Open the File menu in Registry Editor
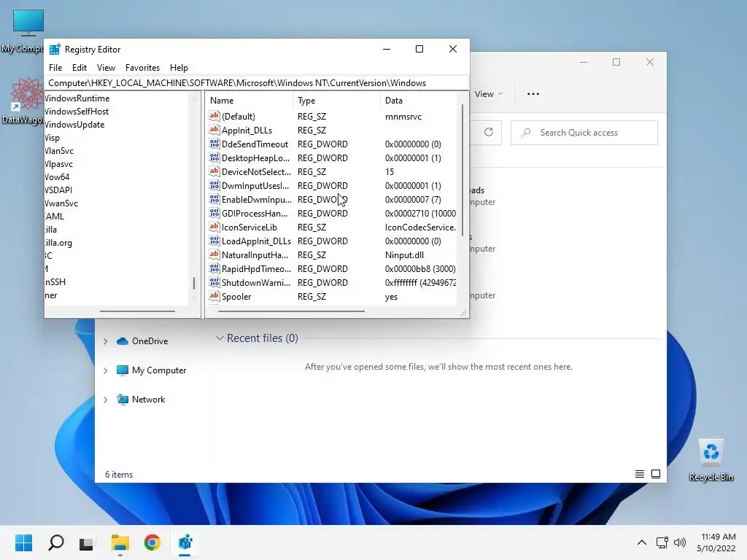 (55, 68)
